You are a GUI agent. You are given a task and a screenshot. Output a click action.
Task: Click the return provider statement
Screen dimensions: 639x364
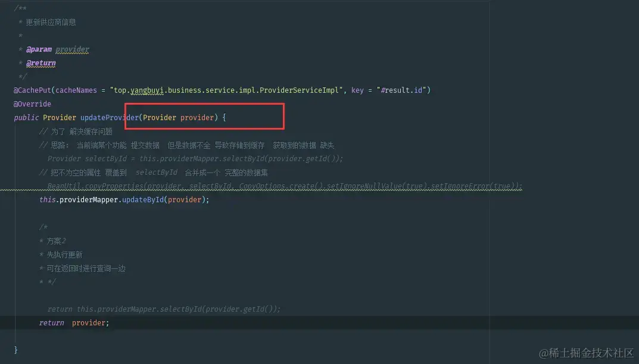coord(74,322)
